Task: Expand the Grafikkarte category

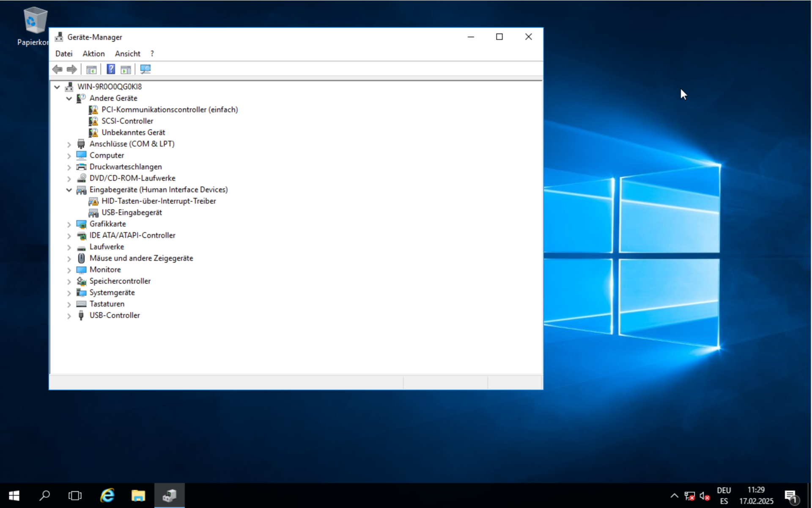Action: click(x=69, y=224)
